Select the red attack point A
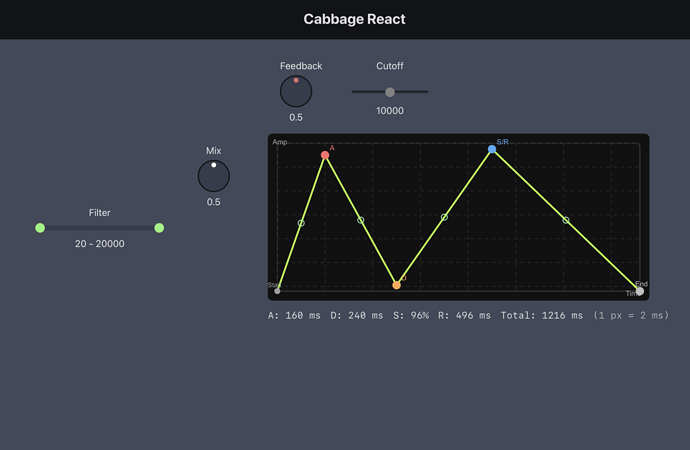This screenshot has height=450, width=690. click(x=325, y=155)
